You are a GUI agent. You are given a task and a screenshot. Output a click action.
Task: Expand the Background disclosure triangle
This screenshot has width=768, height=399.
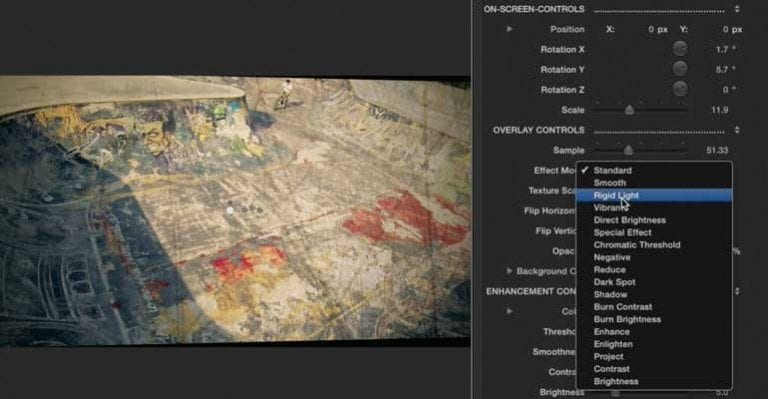pos(509,271)
